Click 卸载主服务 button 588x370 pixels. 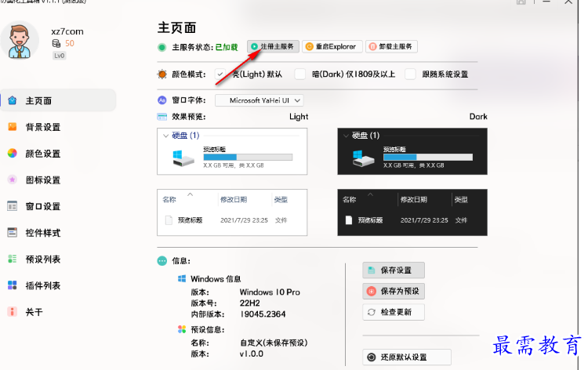click(391, 46)
